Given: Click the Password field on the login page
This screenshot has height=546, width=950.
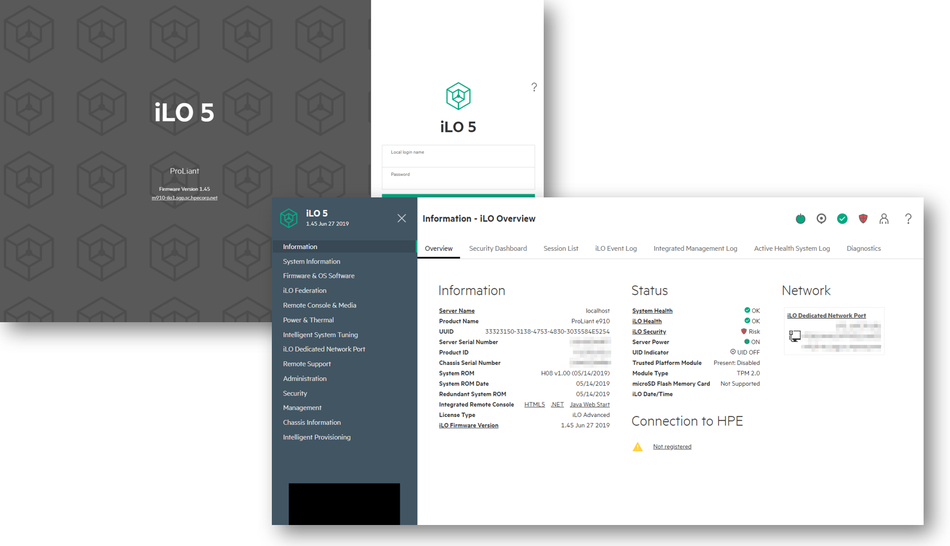Looking at the screenshot, I should 458,178.
